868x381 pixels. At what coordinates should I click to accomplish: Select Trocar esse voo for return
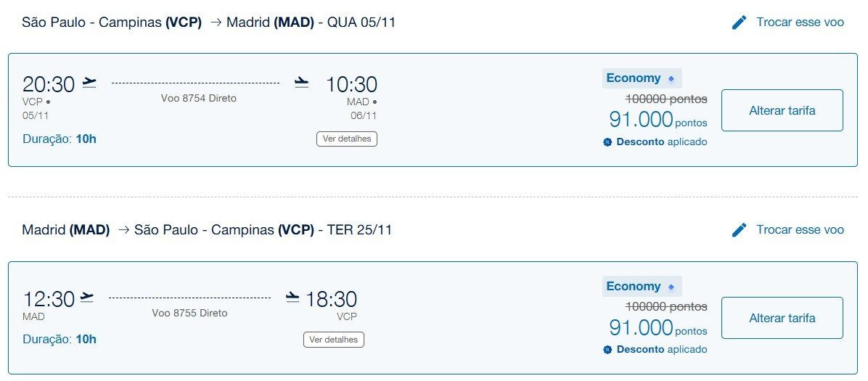800,229
